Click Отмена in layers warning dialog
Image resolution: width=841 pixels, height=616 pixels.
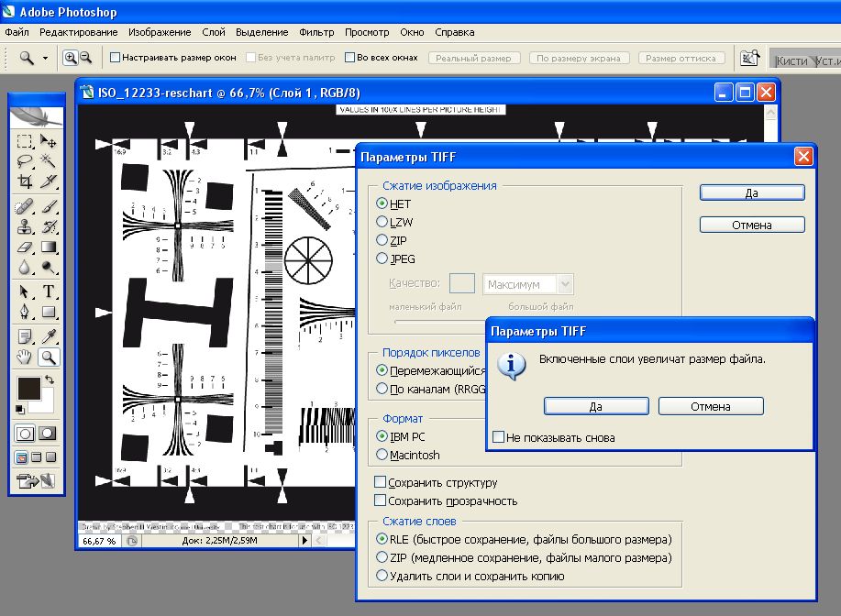(x=711, y=406)
